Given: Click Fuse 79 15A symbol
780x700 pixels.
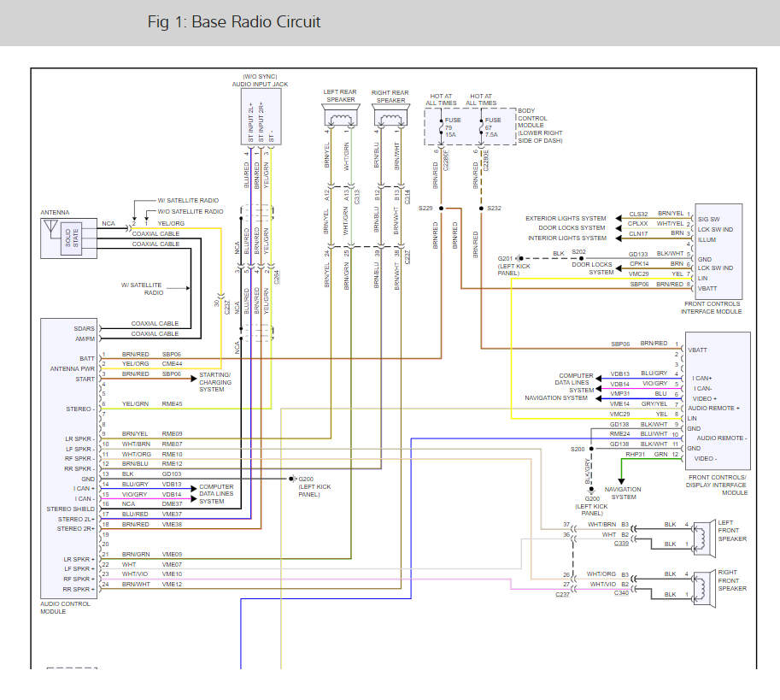Looking at the screenshot, I should (x=442, y=127).
